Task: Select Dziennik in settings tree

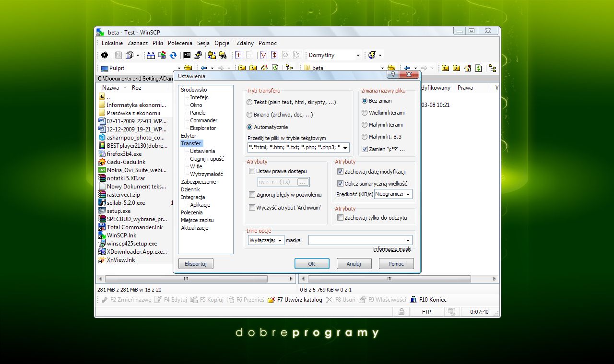Action: pos(190,189)
